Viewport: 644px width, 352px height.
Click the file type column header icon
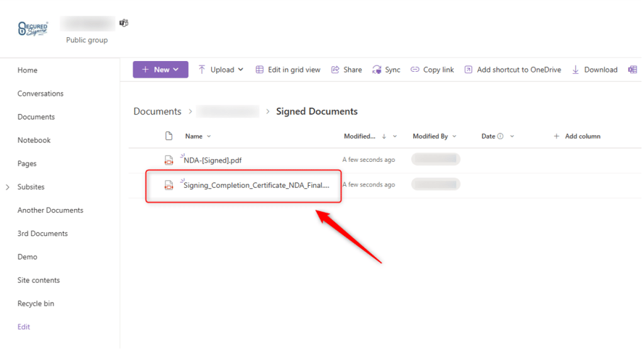169,136
